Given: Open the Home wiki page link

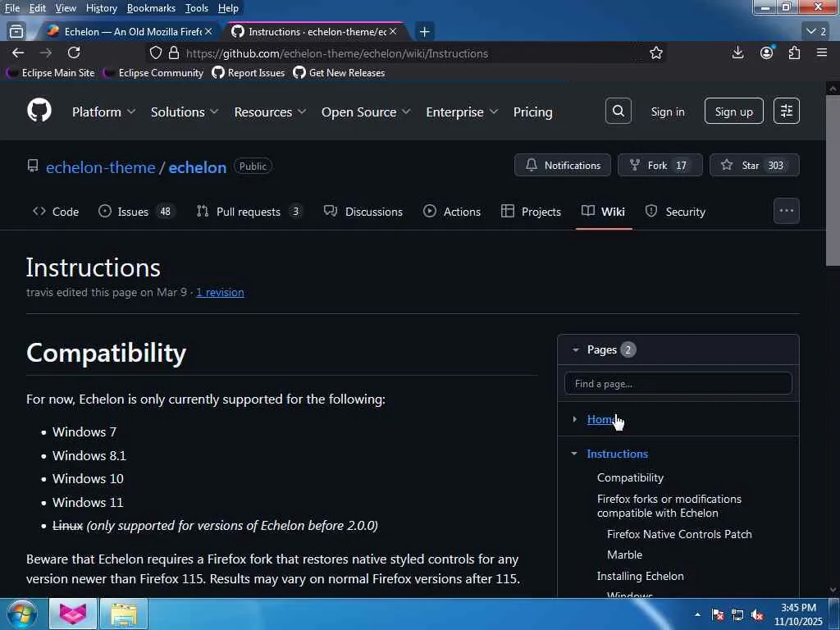Looking at the screenshot, I should tap(601, 419).
